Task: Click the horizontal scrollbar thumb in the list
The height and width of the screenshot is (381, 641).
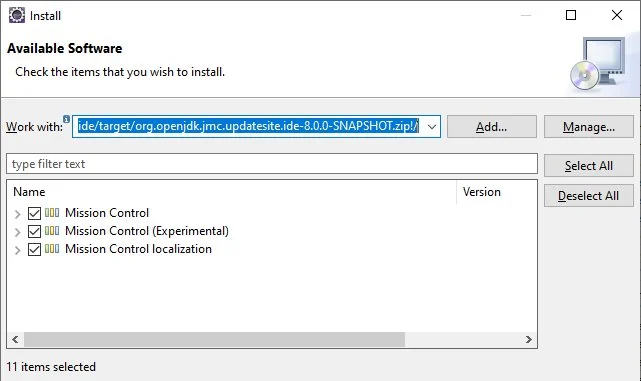Action: [214, 340]
